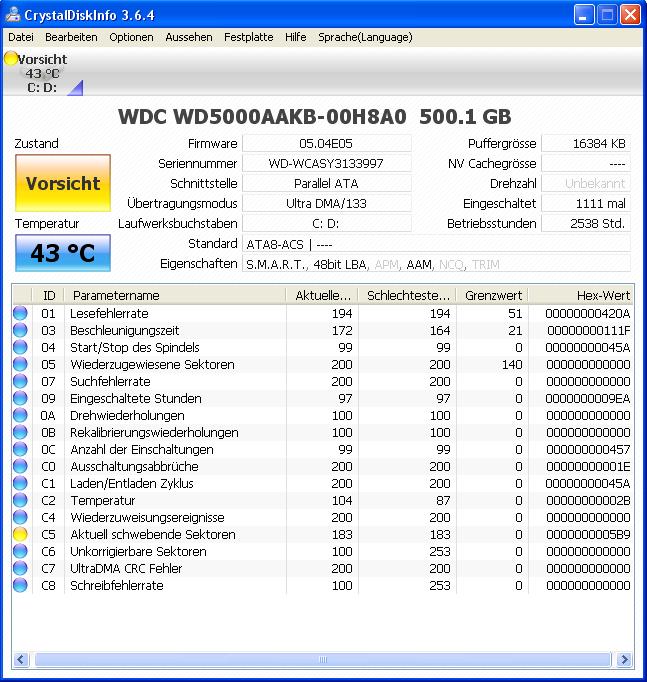
Task: Select the Aktuell schwebende Sektoren text
Action: tap(153, 534)
